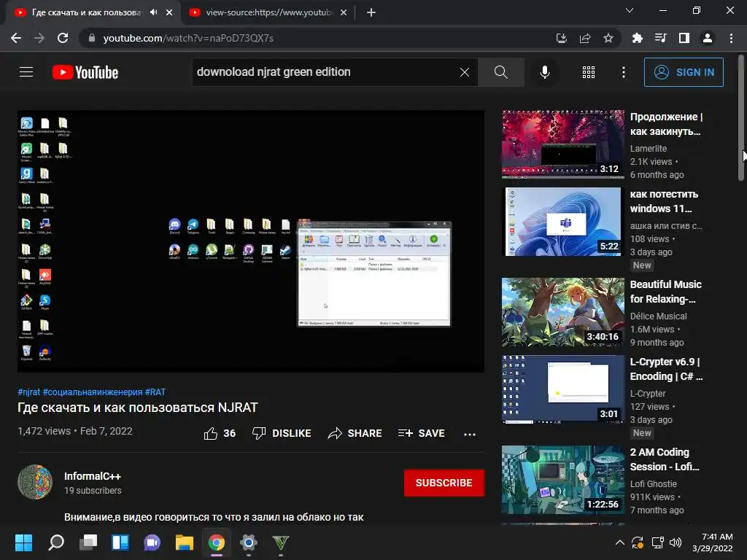Click the install app icon in address bar
747x560 pixels.
point(562,38)
